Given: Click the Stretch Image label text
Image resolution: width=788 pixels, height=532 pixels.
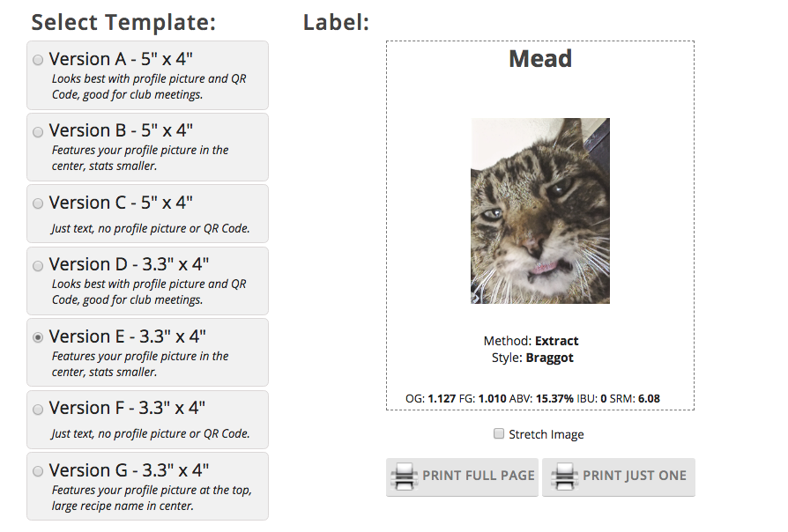Looking at the screenshot, I should 546,434.
